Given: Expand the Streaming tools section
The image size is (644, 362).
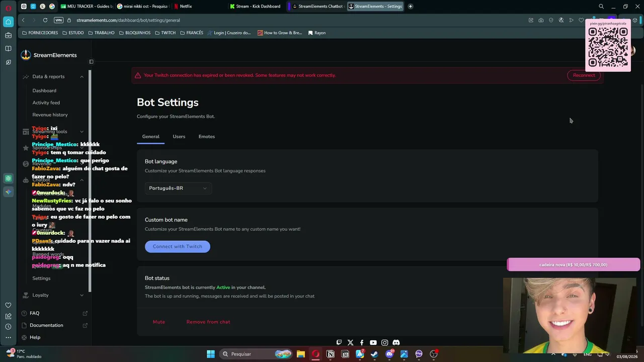Looking at the screenshot, I should pos(82,132).
